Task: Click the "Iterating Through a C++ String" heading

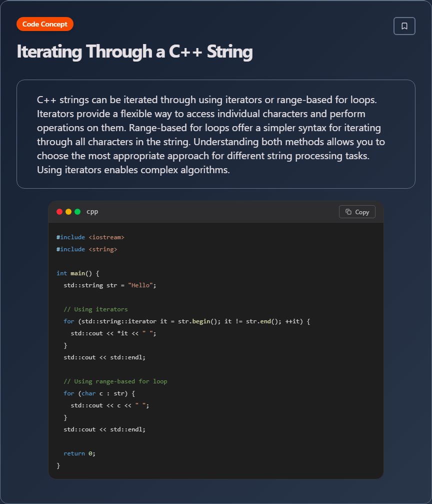Action: click(134, 52)
